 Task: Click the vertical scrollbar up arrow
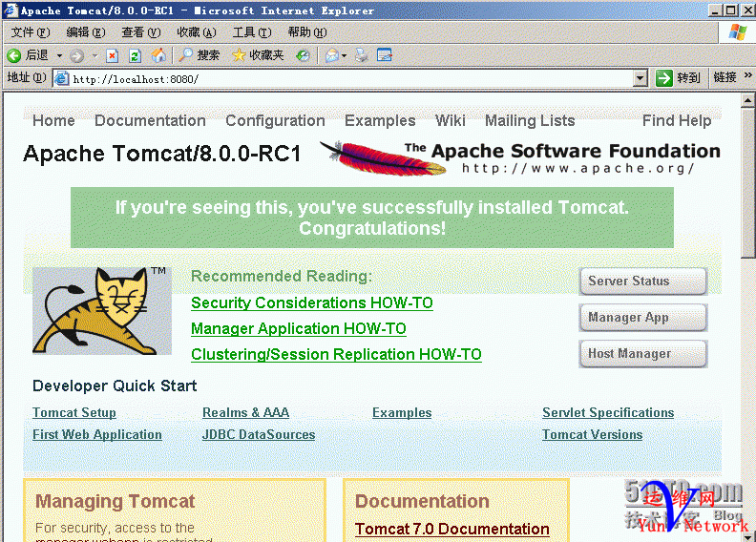(x=747, y=101)
